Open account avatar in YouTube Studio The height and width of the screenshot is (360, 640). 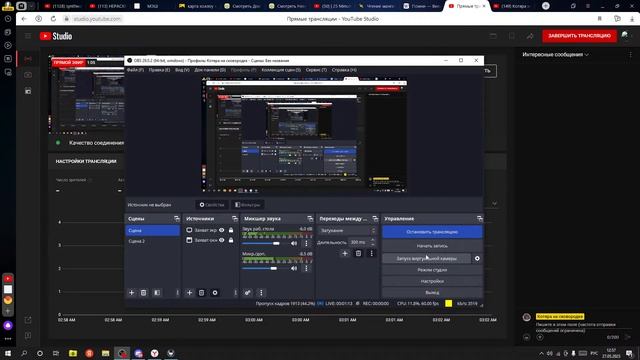(x=625, y=36)
